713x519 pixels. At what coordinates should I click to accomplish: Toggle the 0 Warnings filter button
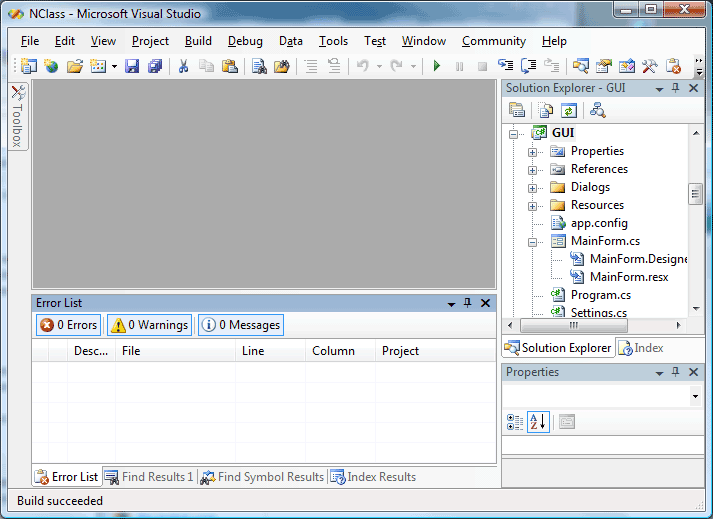coord(150,325)
